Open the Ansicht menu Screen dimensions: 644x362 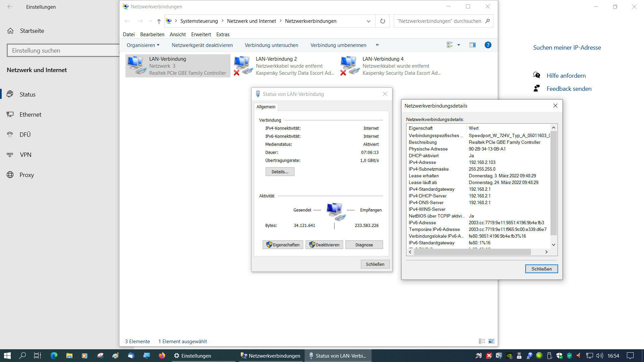[177, 35]
